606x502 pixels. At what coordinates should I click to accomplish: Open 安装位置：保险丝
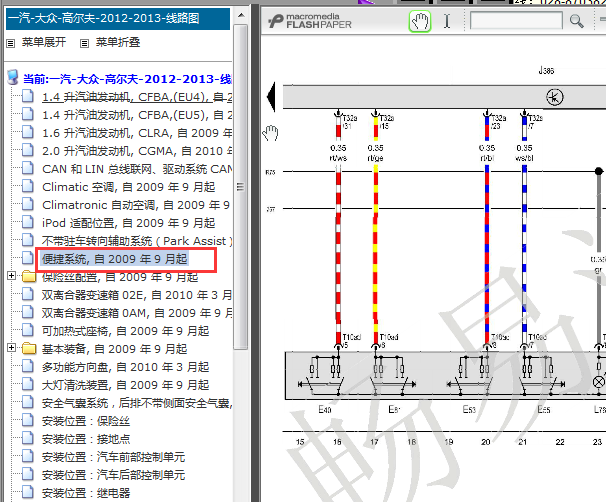click(x=86, y=421)
